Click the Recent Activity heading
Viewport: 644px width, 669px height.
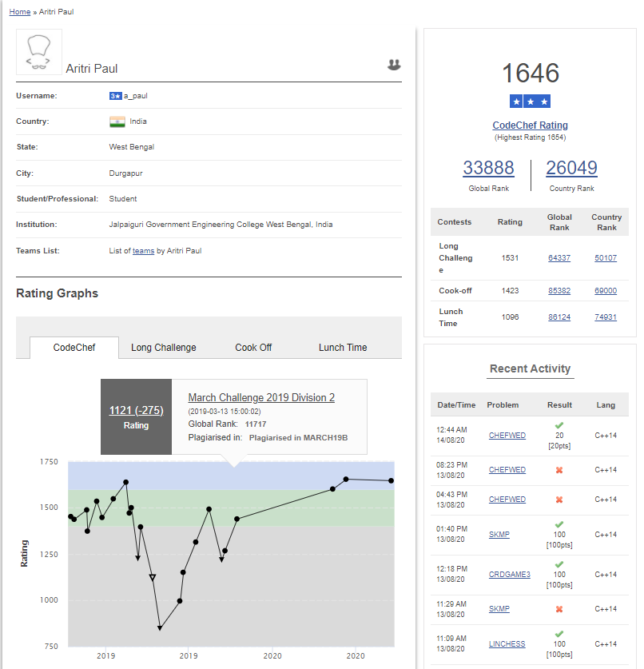[530, 368]
